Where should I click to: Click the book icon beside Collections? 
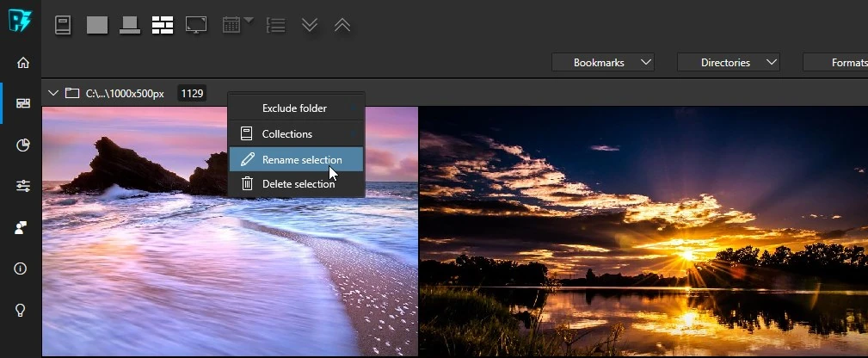(246, 134)
